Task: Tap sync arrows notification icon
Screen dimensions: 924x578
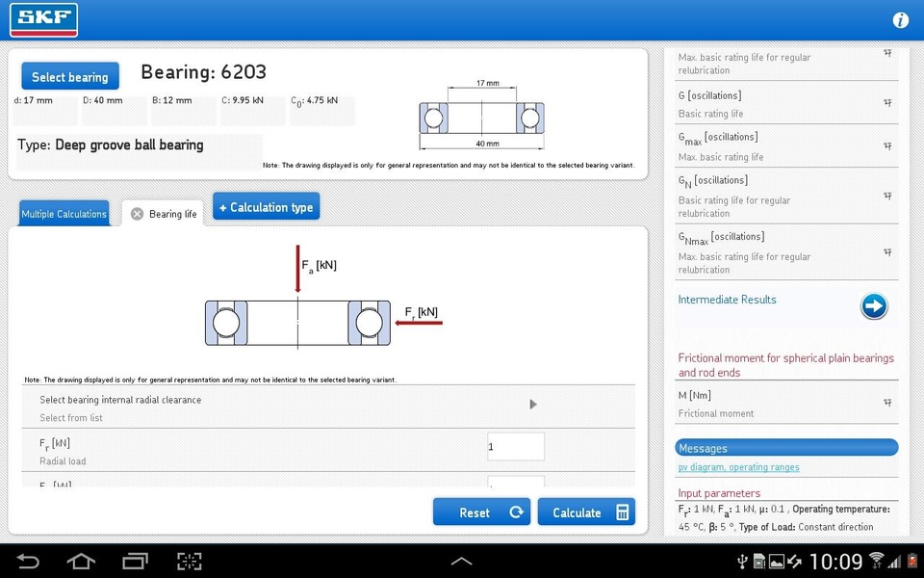Action: tap(794, 561)
